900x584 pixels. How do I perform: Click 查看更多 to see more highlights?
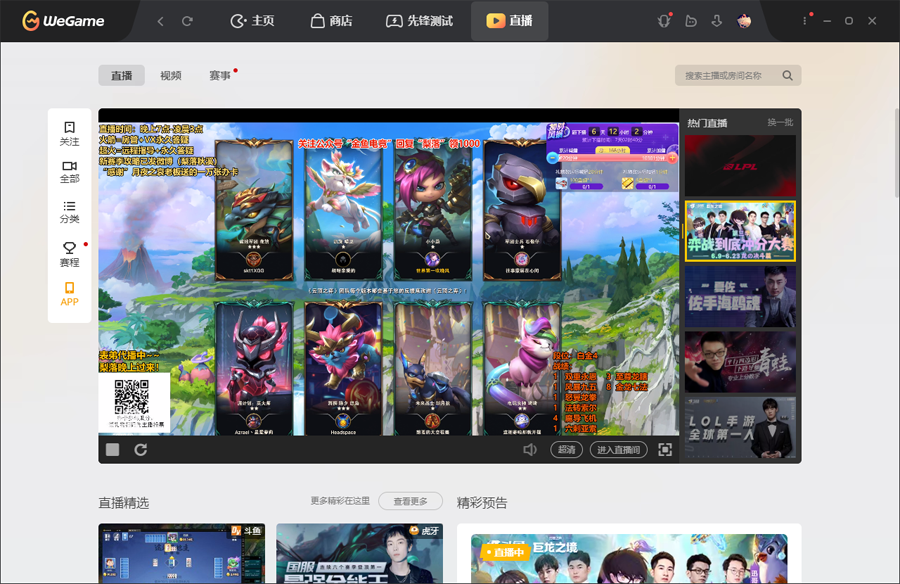(409, 502)
